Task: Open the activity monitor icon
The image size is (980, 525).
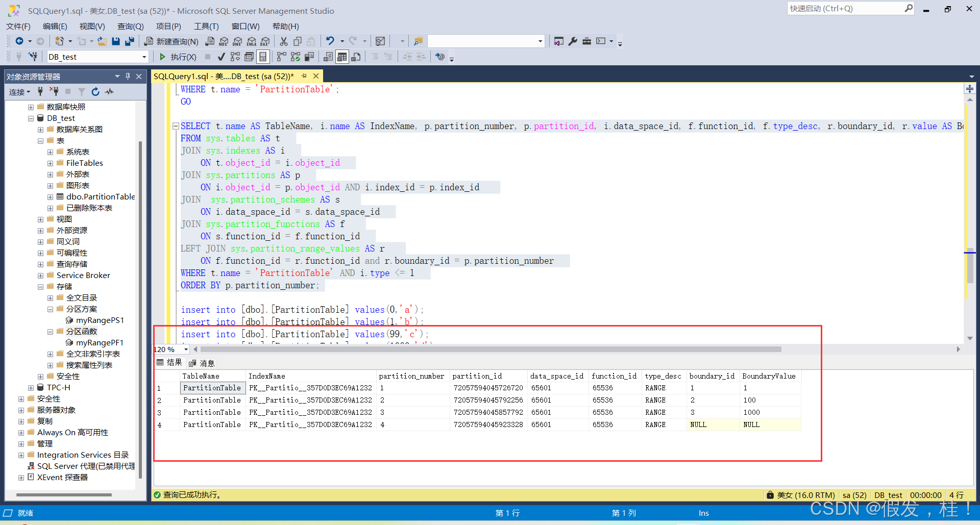Action: pos(380,41)
